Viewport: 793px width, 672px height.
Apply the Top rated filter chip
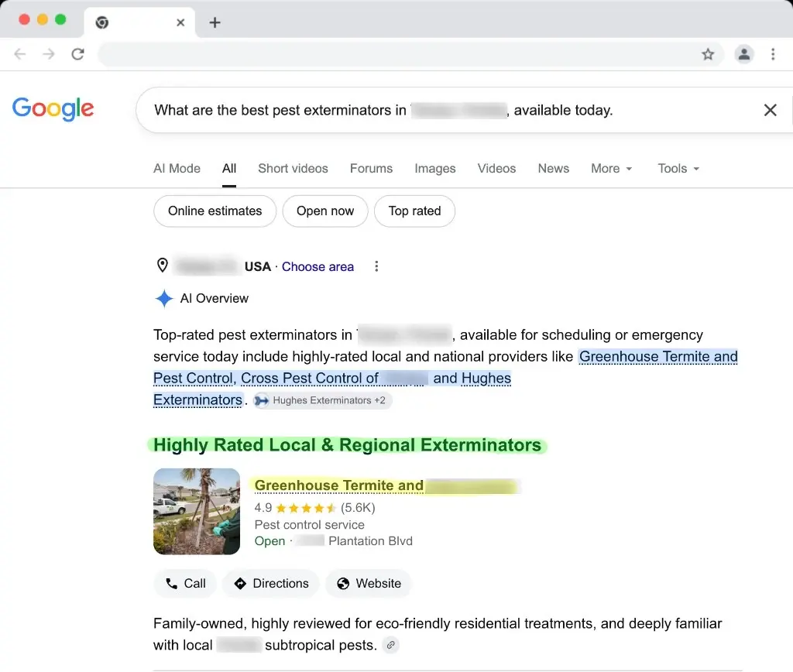click(x=415, y=211)
